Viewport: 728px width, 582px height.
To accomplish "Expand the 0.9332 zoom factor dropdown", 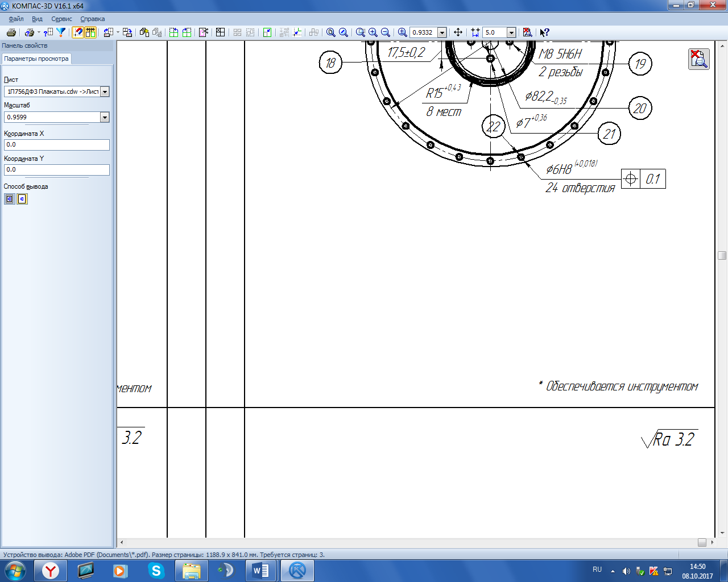I will (x=442, y=32).
